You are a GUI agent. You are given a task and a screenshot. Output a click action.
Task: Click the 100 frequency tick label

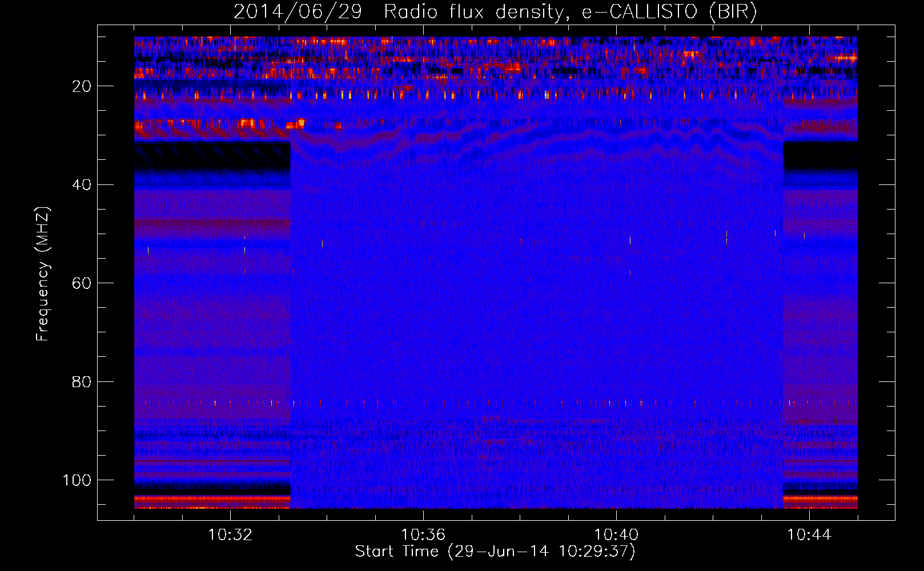[77, 480]
